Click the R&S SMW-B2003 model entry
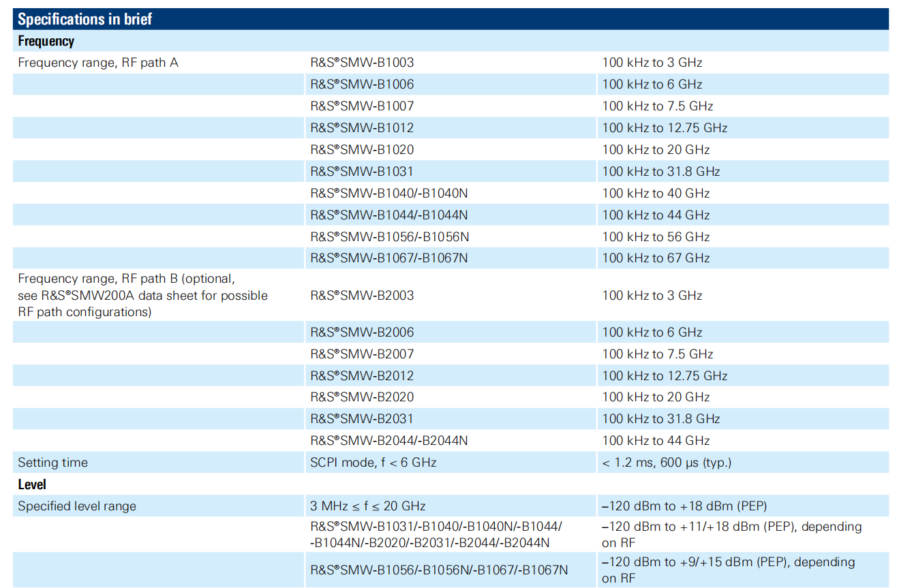This screenshot has height=588, width=914. tap(362, 296)
